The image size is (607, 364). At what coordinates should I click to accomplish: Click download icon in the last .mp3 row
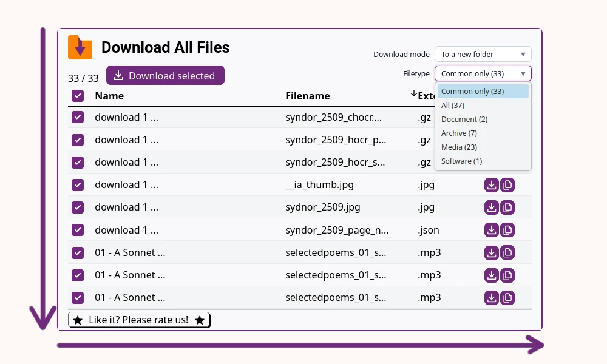[x=491, y=298]
